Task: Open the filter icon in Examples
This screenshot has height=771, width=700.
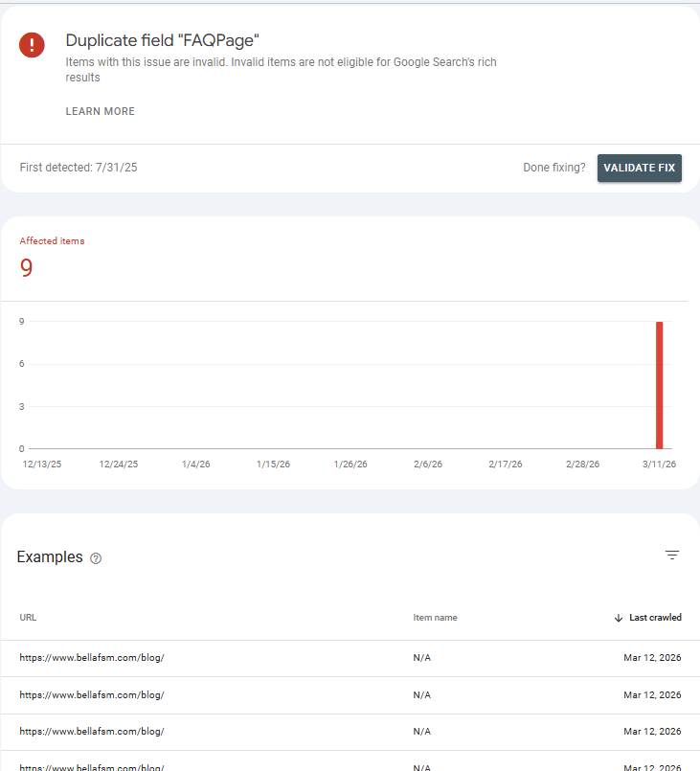Action: coord(672,555)
